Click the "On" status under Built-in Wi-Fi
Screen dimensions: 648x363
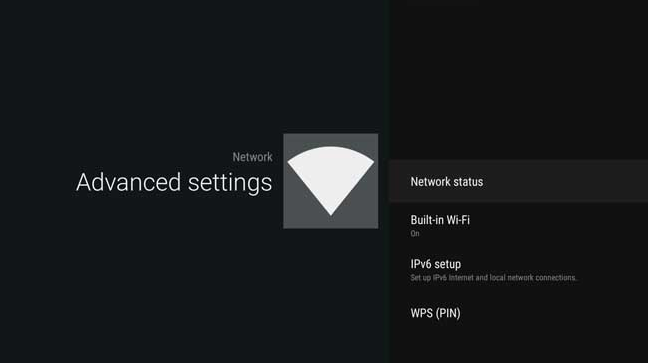[x=415, y=234]
